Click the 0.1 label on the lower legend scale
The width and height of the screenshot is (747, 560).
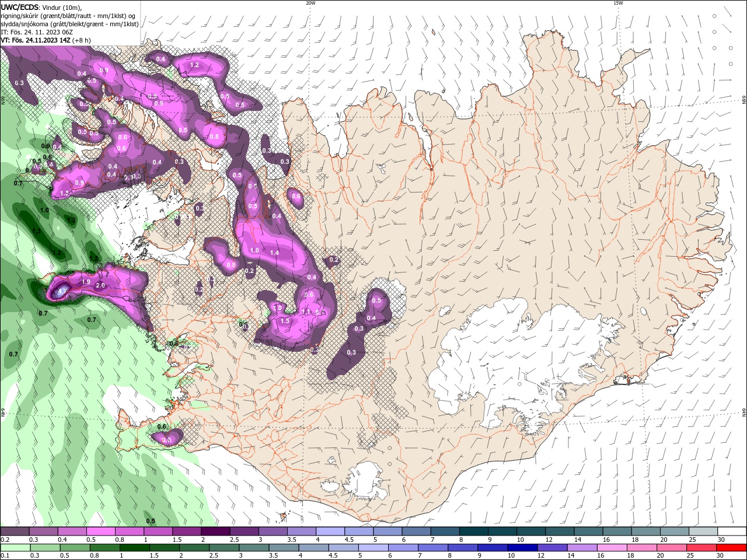pyautogui.click(x=5, y=556)
